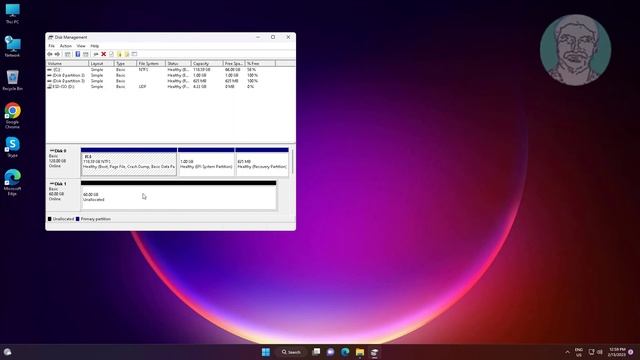Click the blue Help toolbar icon

click(x=78, y=54)
